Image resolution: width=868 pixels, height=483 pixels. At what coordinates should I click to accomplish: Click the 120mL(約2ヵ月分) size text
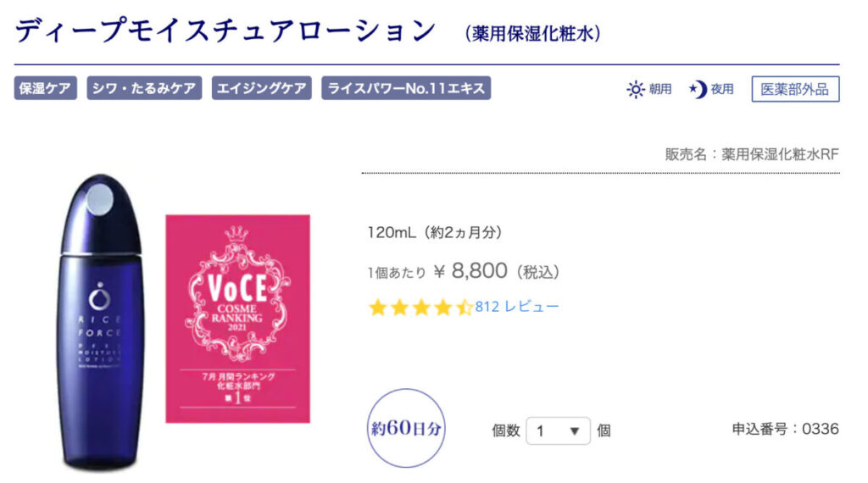(x=441, y=232)
